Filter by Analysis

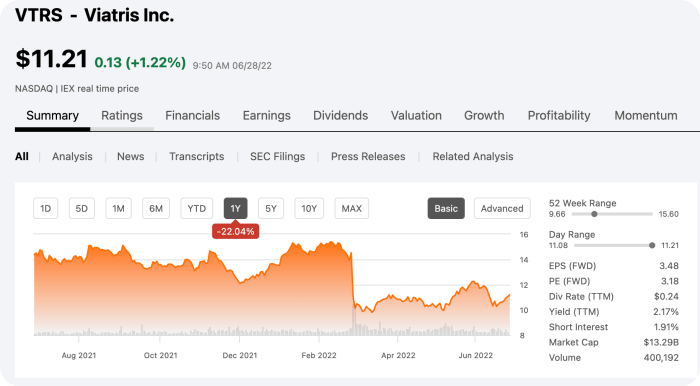click(72, 157)
